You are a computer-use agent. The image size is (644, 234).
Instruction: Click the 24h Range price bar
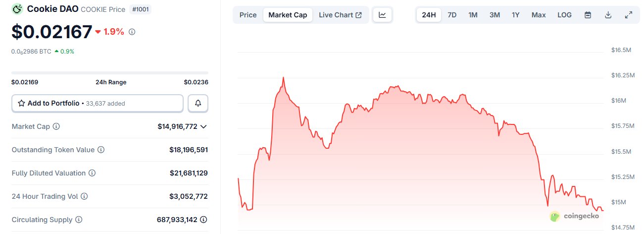(110, 73)
